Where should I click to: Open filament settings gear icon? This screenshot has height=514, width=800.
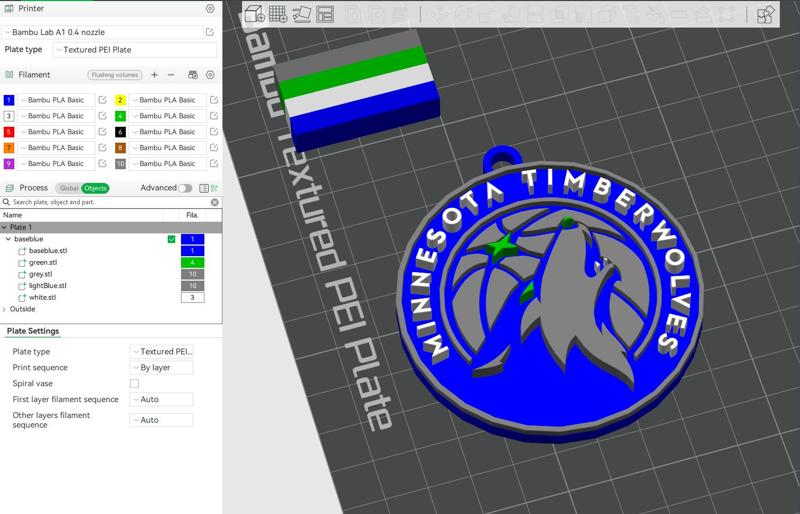[210, 75]
